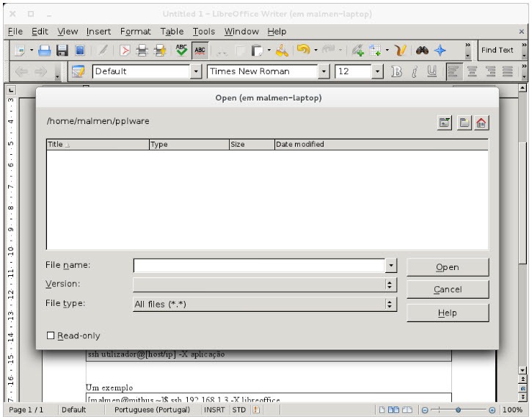This screenshot has height=419, width=532.
Task: Click Find & Replace binoculars icon
Action: coord(422,51)
